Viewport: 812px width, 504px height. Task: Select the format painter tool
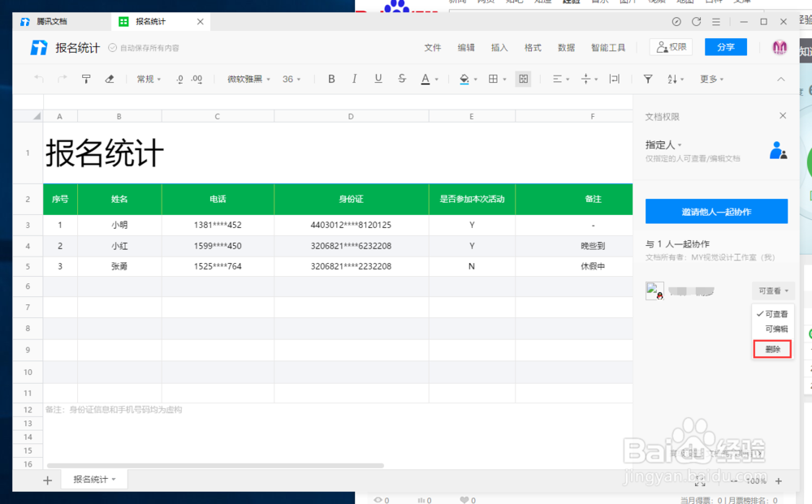[86, 79]
